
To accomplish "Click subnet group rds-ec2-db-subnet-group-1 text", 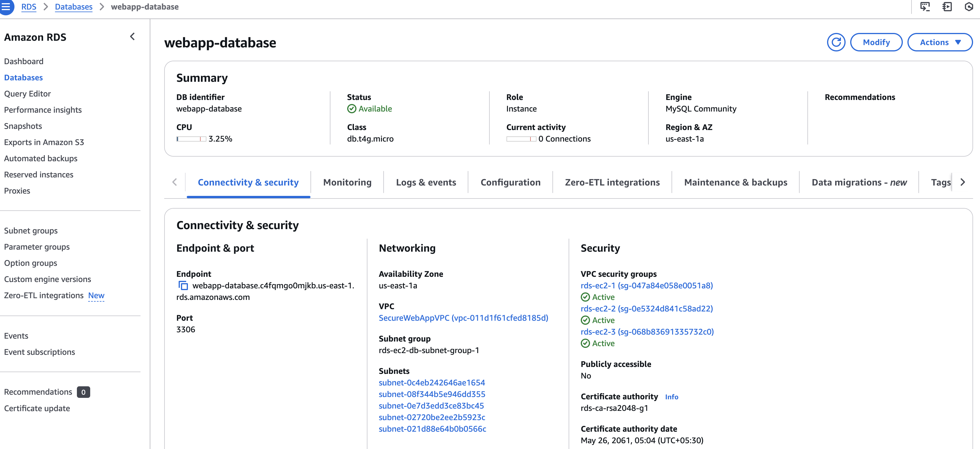I will coord(428,350).
